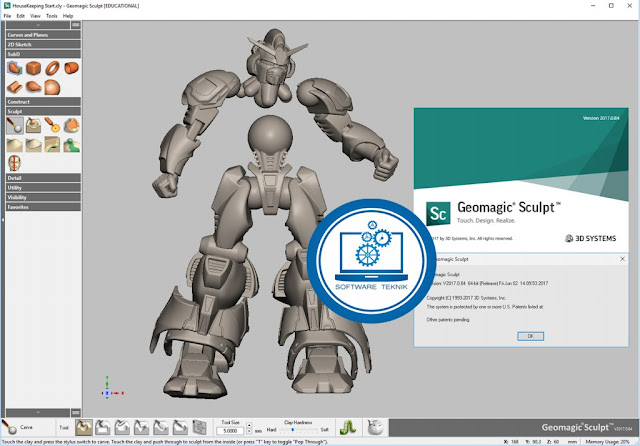Click the green Sc logo on splash screen
The height and width of the screenshot is (446, 640).
438,213
